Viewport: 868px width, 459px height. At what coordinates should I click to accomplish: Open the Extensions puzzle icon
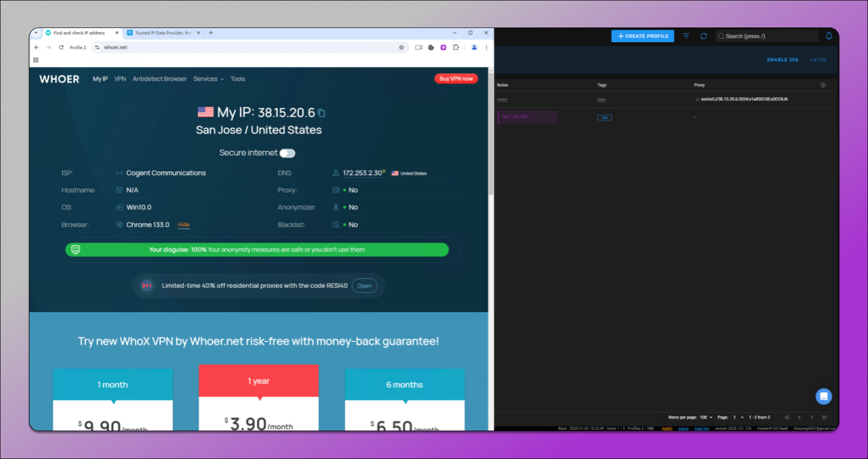(456, 48)
